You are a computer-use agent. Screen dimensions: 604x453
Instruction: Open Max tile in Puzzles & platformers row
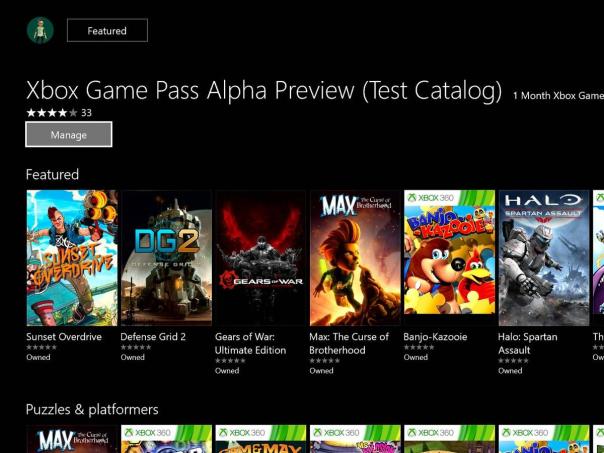(72, 440)
